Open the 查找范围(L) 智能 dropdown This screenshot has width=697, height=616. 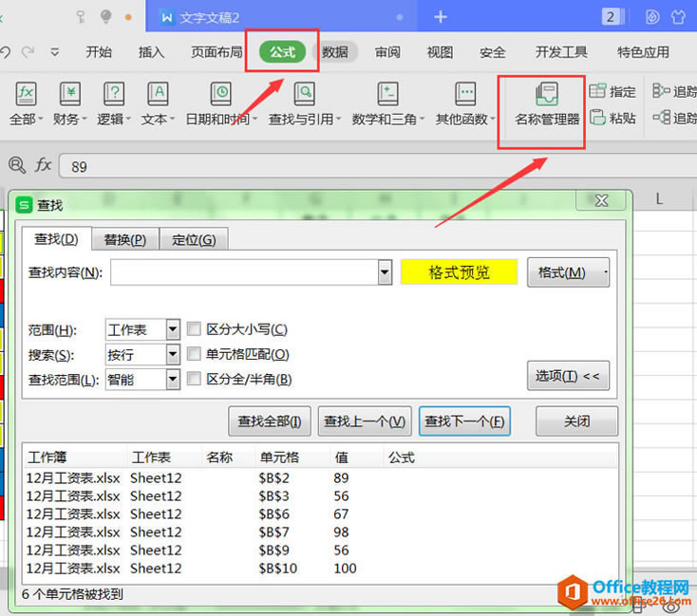click(173, 380)
